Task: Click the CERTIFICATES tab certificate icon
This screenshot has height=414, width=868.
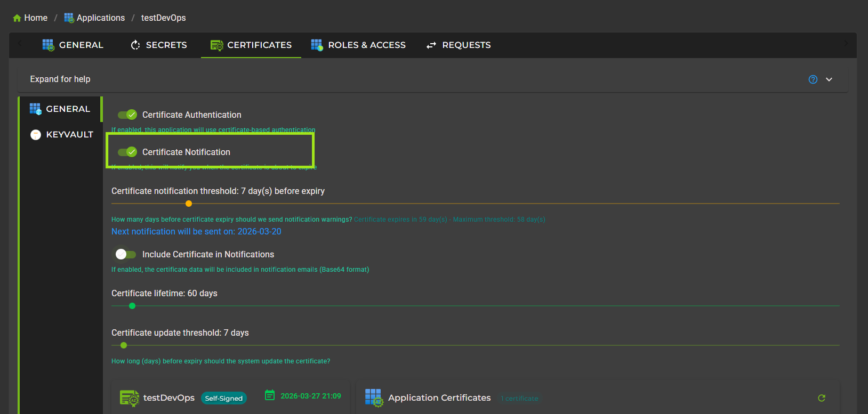Action: pyautogui.click(x=217, y=45)
